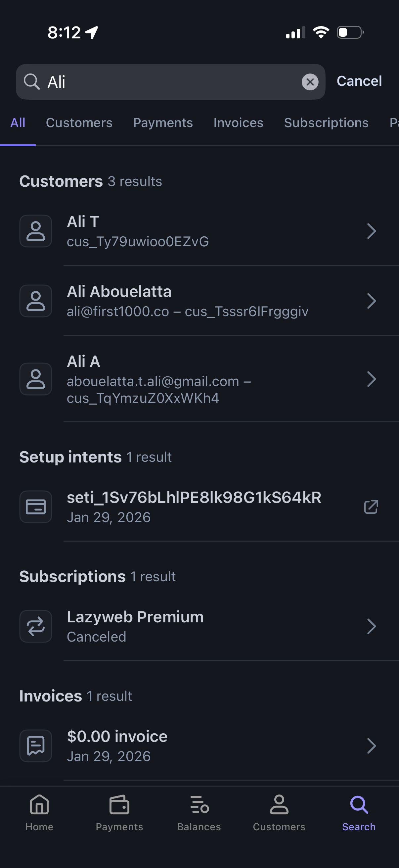The height and width of the screenshot is (868, 399).
Task: Tap the Ali T customer avatar icon
Action: tap(36, 231)
